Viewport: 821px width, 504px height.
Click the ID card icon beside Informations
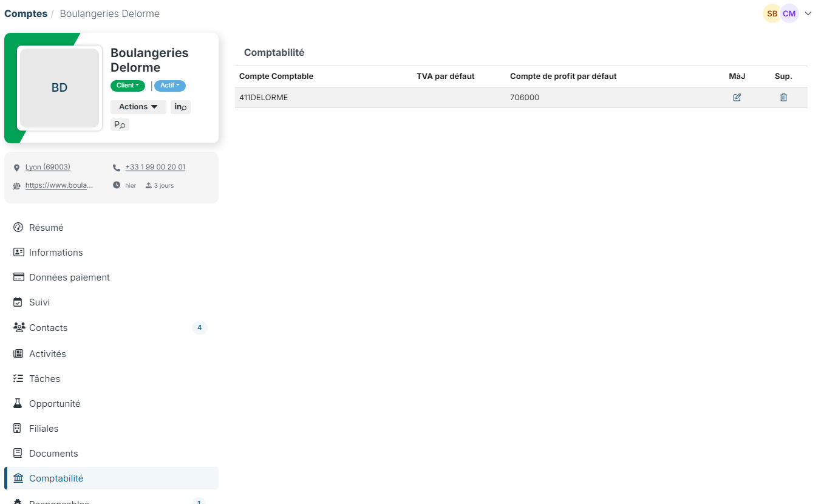pos(18,253)
